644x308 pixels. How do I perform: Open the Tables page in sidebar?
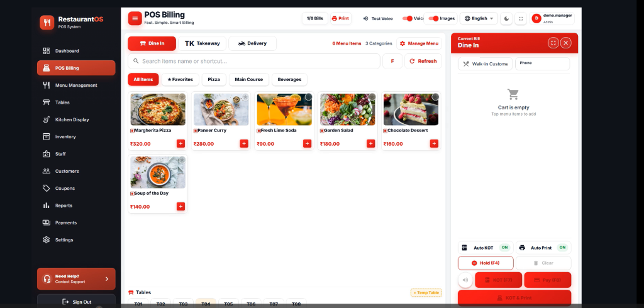click(x=76, y=102)
